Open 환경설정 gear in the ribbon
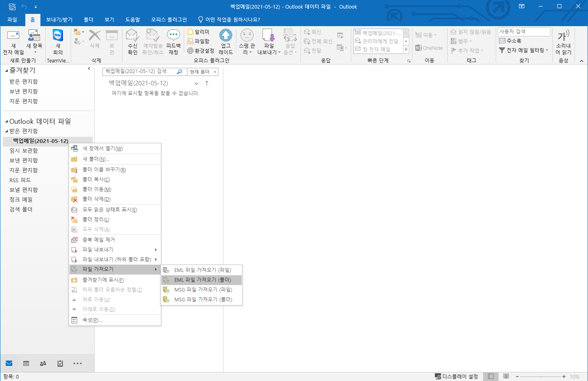Screen dimensions: 588x381 point(200,51)
